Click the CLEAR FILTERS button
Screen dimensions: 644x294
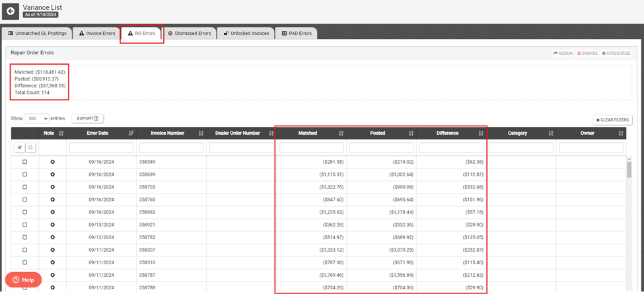[x=612, y=120]
